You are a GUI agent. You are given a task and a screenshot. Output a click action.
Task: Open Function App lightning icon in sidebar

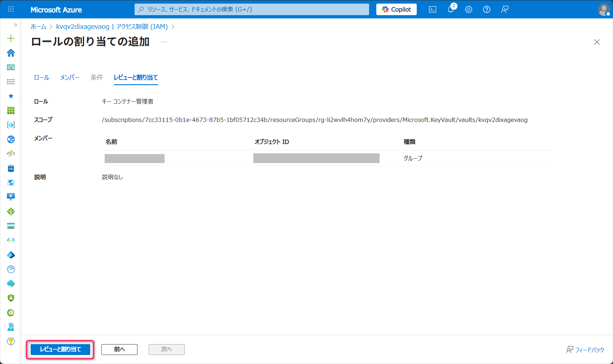coord(11,154)
